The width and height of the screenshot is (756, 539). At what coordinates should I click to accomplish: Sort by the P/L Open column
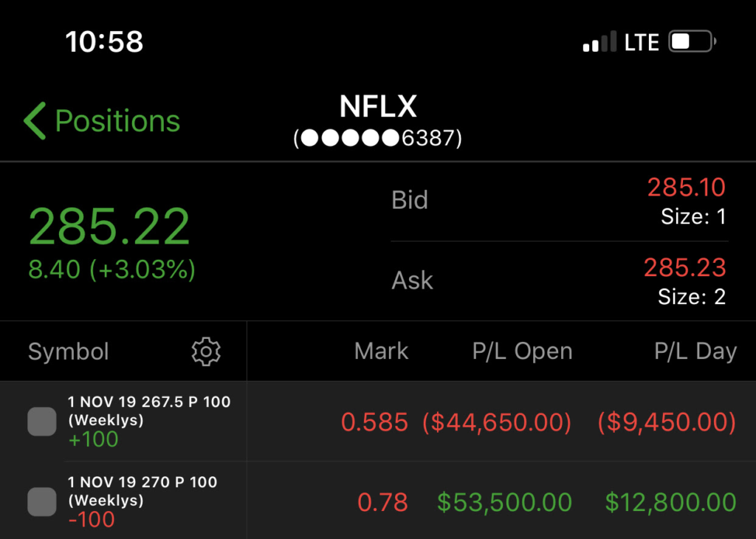[522, 351]
